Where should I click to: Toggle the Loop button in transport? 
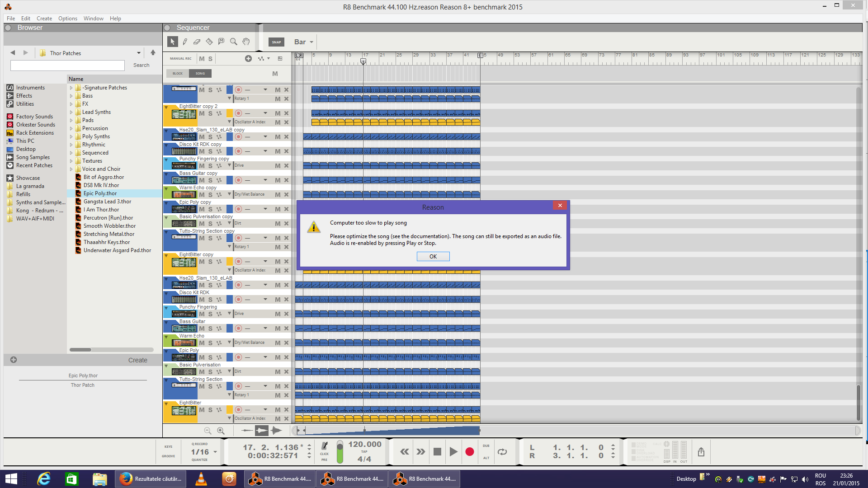point(502,451)
